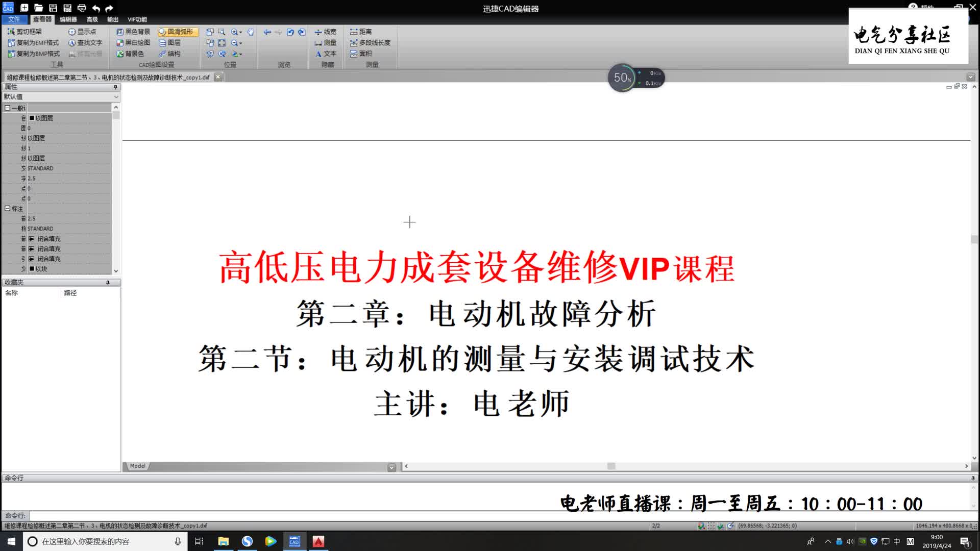The image size is (980, 551).
Task: Undo the last action
Action: (96, 8)
